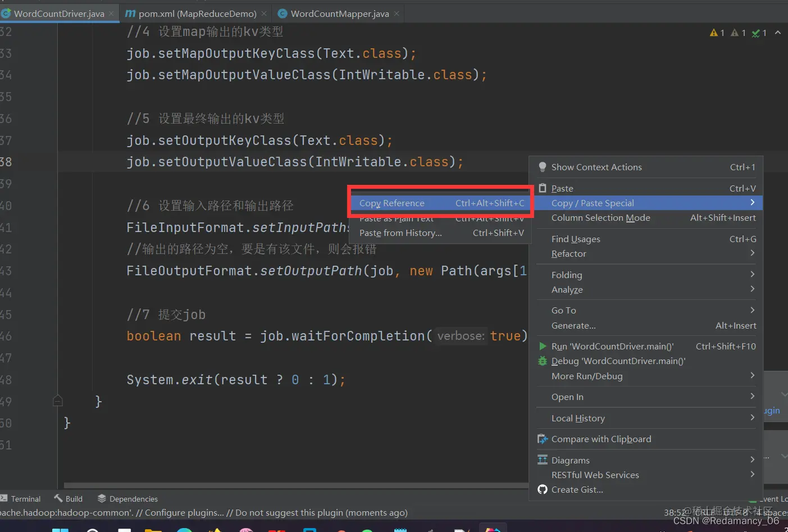Open the Build tool window
The height and width of the screenshot is (532, 788).
[x=69, y=499]
